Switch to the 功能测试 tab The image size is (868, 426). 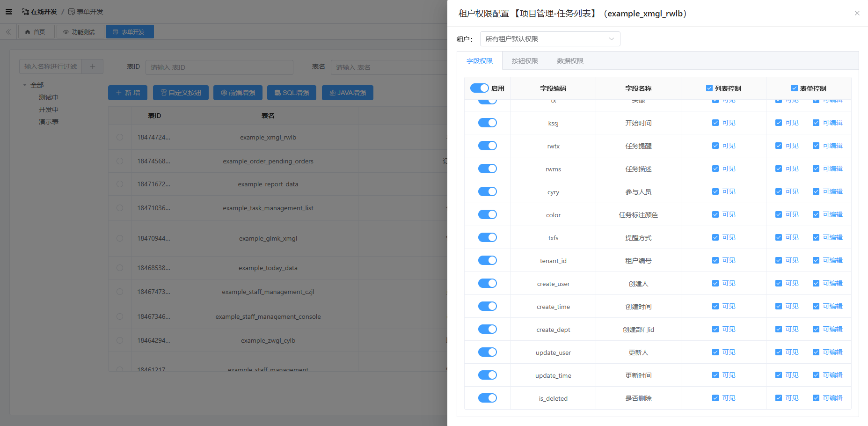[80, 31]
